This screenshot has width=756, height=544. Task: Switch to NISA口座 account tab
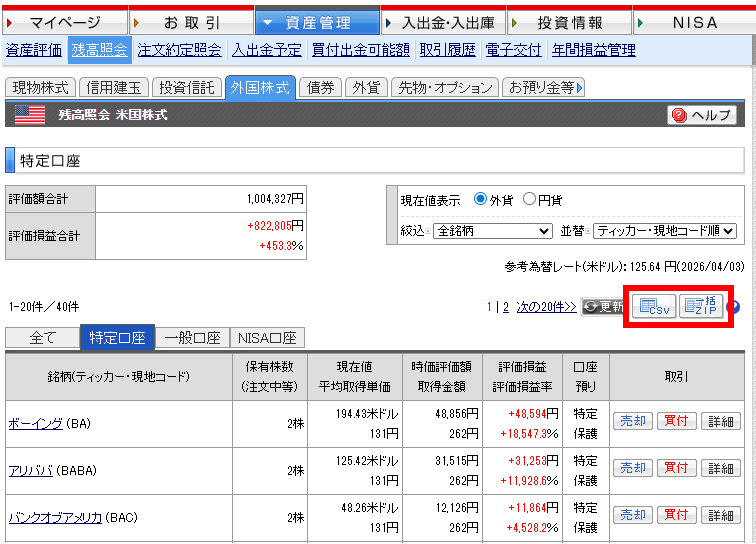pos(266,338)
